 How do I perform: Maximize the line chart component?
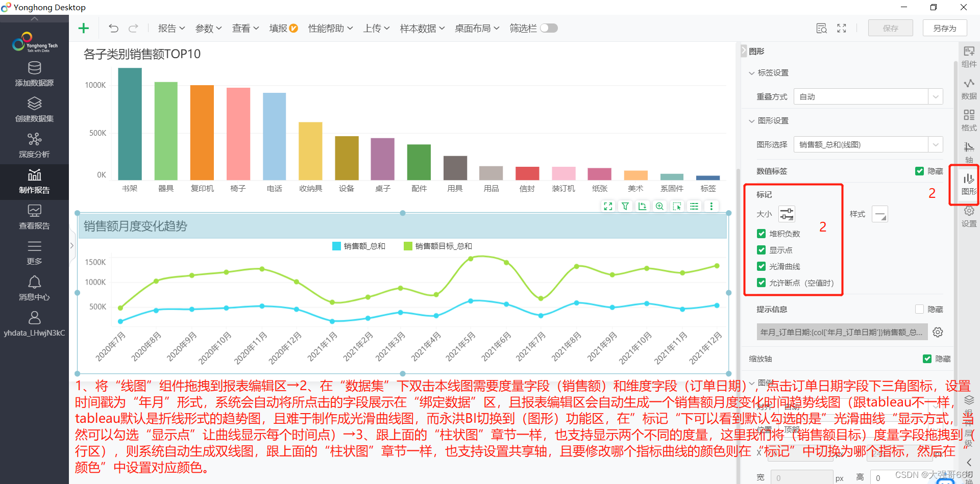point(608,206)
